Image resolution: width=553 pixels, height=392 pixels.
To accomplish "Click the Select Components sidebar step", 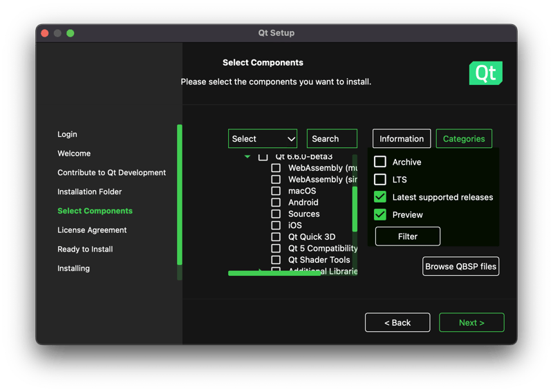I will (95, 211).
